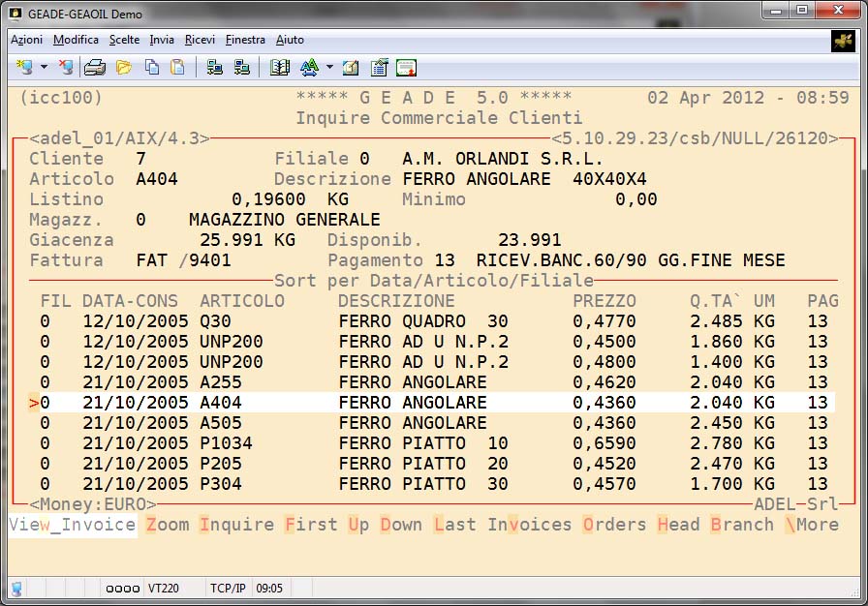868x606 pixels.
Task: Click the copy icon in toolbar
Action: tap(152, 68)
